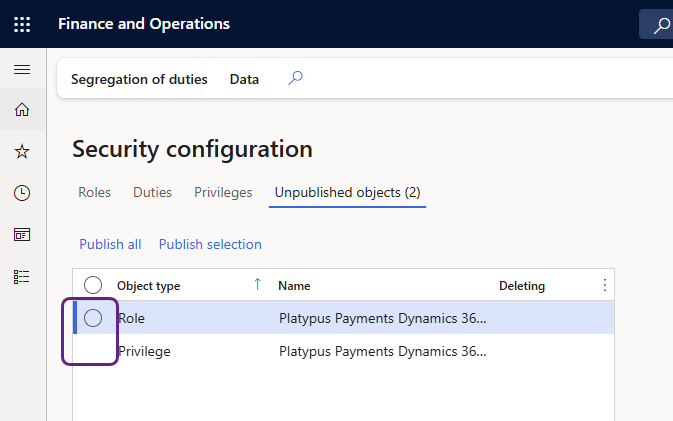
Task: Open the Data menu
Action: (244, 79)
